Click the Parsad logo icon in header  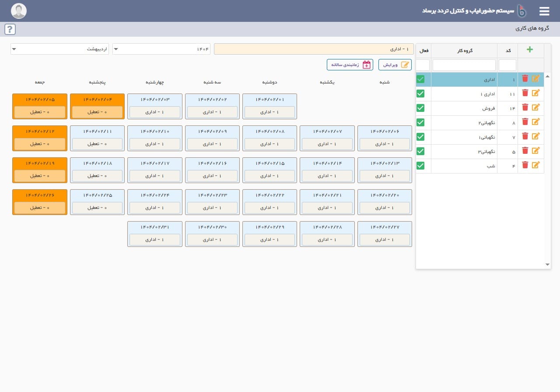click(x=521, y=11)
